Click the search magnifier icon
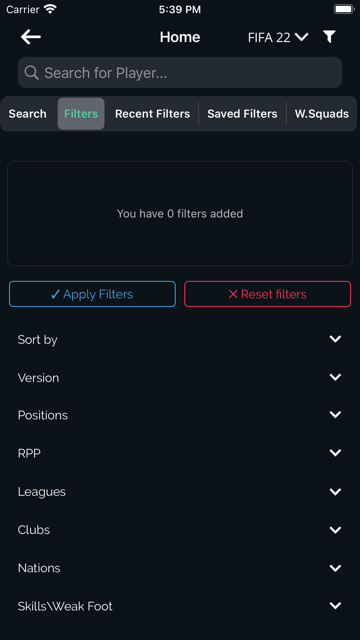Image resolution: width=360 pixels, height=640 pixels. pyautogui.click(x=31, y=73)
